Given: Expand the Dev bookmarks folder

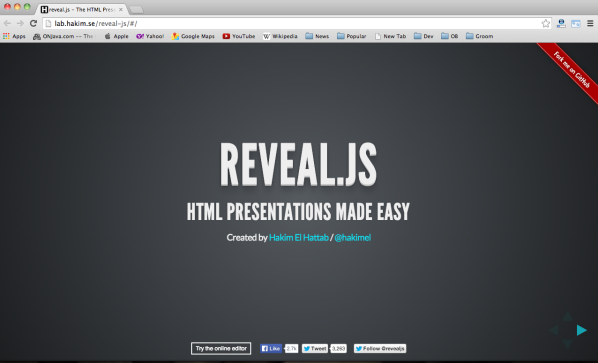Looking at the screenshot, I should coord(423,36).
